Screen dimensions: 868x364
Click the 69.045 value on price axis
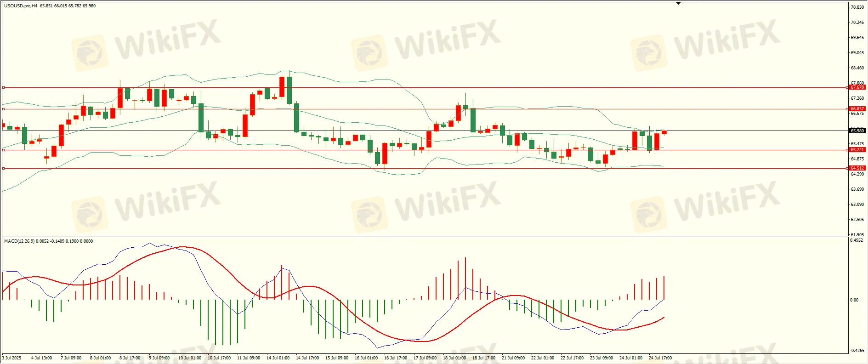857,53
